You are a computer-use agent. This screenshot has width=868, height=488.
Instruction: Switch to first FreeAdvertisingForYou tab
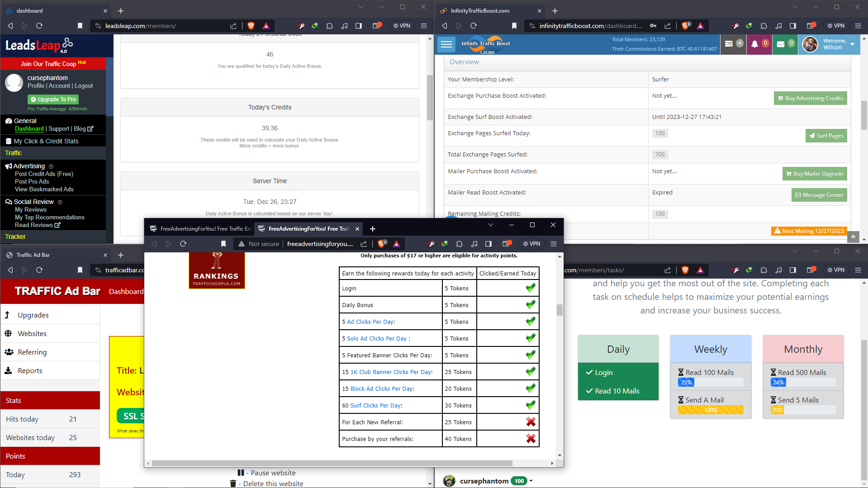[x=200, y=229]
